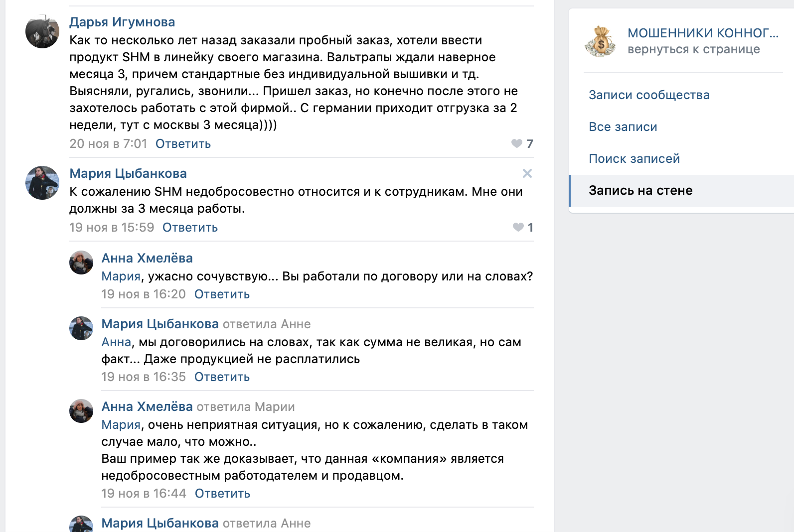Viewport: 794px width, 532px height.
Task: Open Дарья Игумнова's profile picture
Action: (x=42, y=31)
